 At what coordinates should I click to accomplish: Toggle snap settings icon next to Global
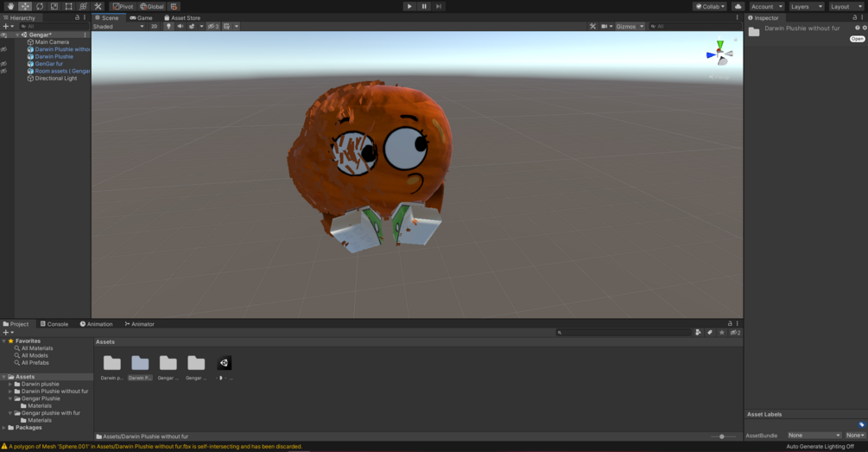[x=174, y=6]
